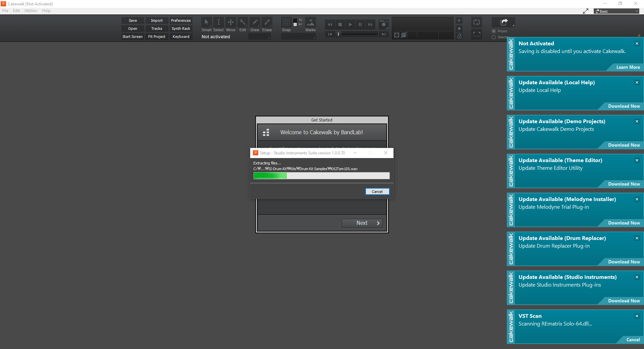
Task: Open Preferences from toolbar
Action: [181, 20]
